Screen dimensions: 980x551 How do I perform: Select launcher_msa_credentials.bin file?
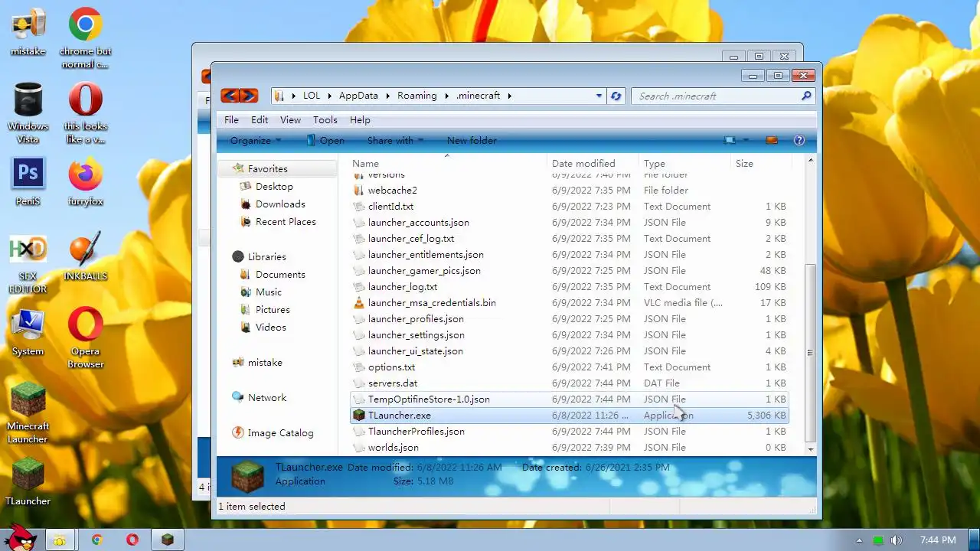point(570,303)
